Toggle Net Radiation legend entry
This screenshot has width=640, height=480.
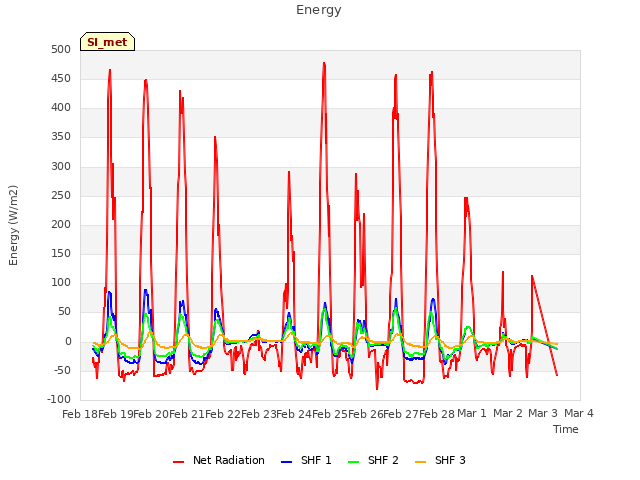click(219, 460)
